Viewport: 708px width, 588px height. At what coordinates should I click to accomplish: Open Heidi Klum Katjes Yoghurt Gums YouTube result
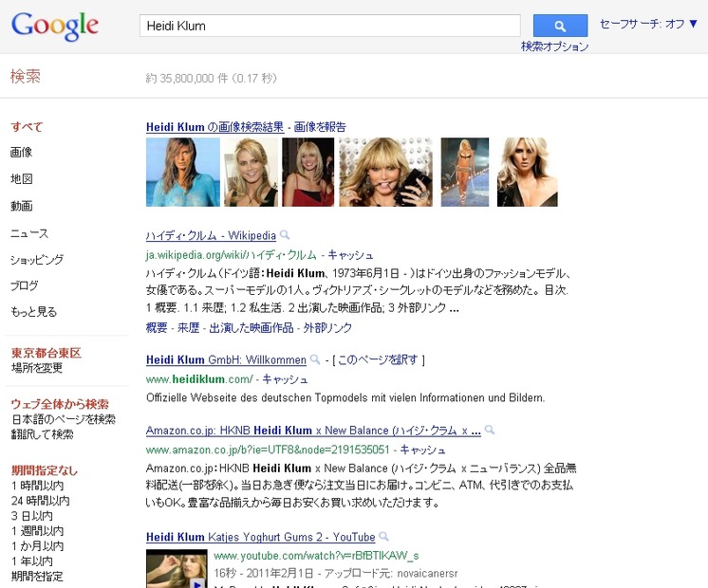(x=261, y=537)
